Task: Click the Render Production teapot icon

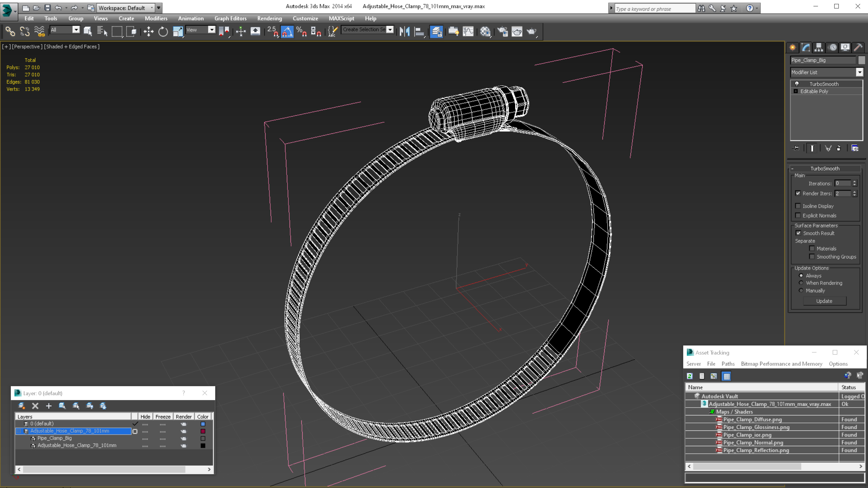Action: pos(532,31)
